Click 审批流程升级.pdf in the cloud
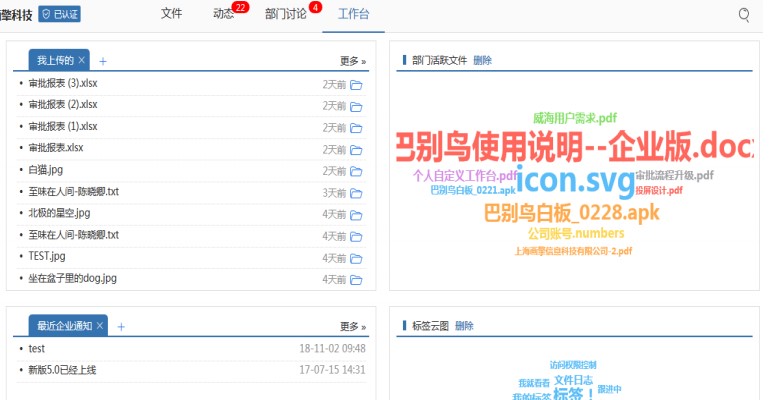Screen dimensions: 769x400 click(675, 175)
